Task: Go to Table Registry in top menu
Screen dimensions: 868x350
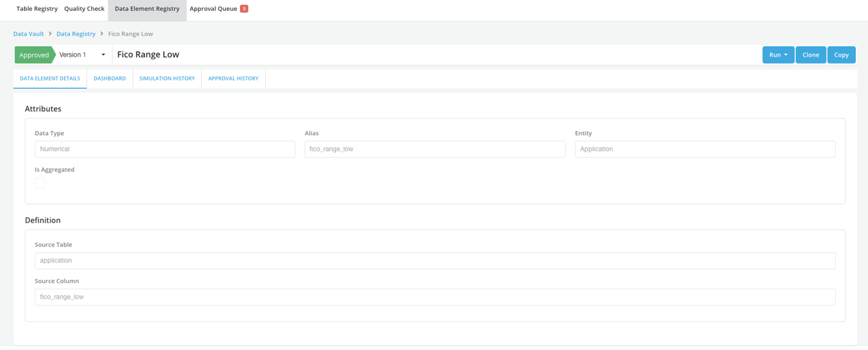Action: click(x=37, y=9)
